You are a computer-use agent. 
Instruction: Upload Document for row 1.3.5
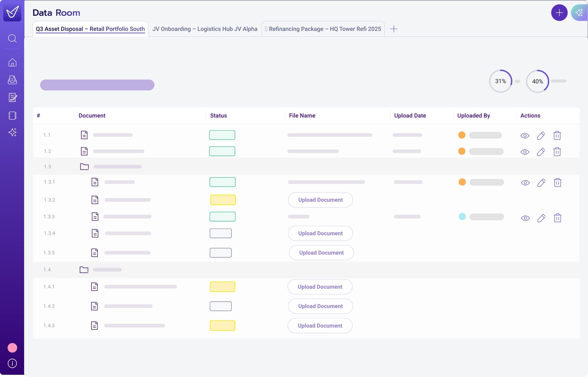click(321, 253)
